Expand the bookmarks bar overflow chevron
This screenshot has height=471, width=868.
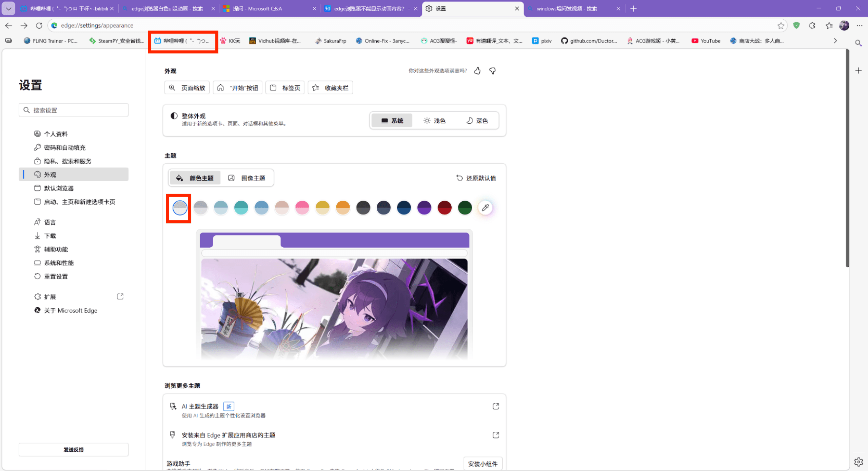tap(835, 41)
